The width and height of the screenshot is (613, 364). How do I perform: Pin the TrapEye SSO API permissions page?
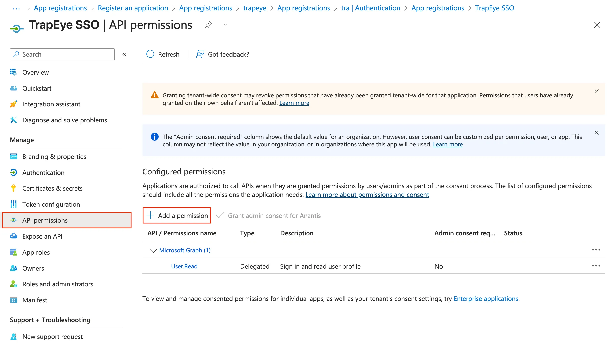[208, 25]
